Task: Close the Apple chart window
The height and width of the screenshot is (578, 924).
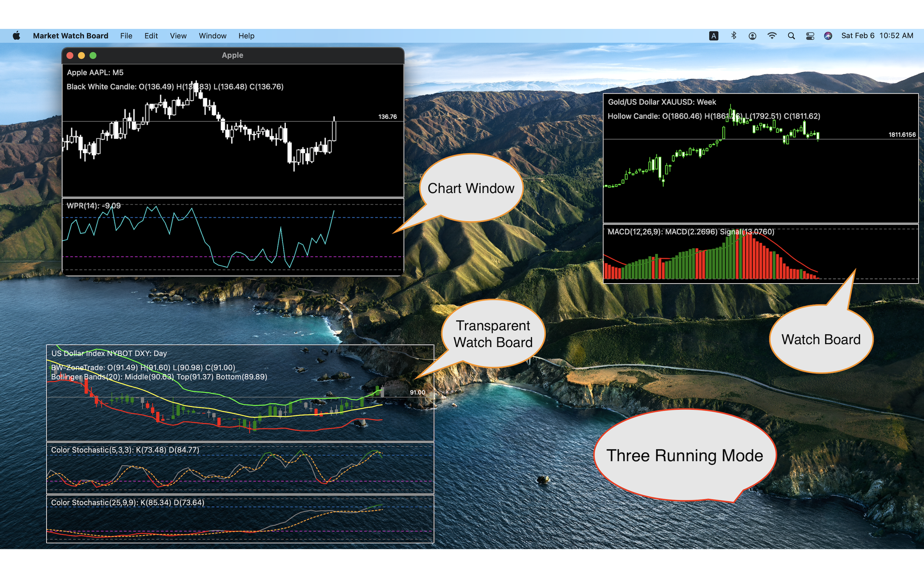Action: tap(70, 56)
